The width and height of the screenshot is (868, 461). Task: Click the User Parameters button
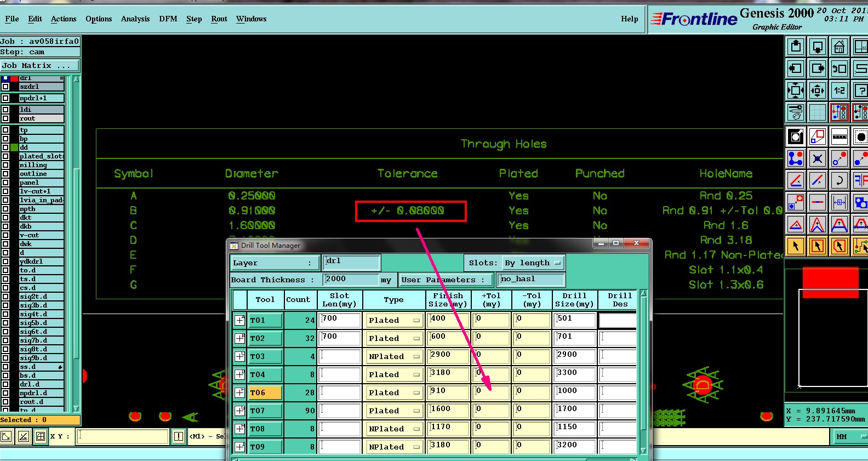(x=446, y=280)
